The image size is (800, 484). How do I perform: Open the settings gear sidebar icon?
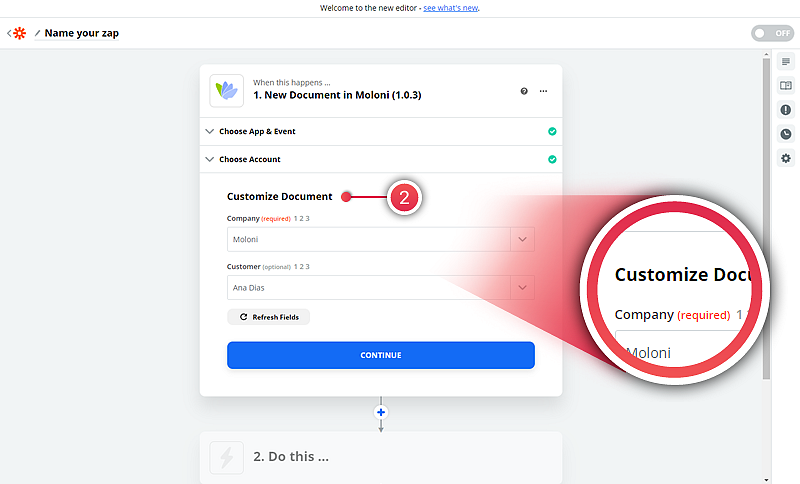click(786, 158)
